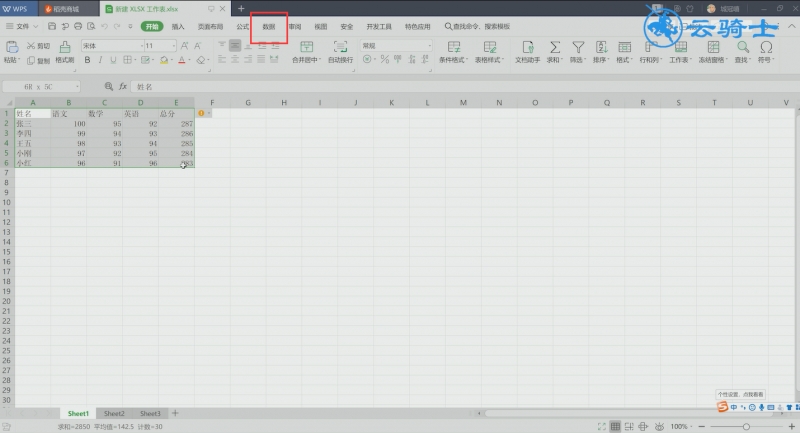Screen dimensions: 800x433
Task: Open Print Preview from quick access bar
Action: point(91,26)
